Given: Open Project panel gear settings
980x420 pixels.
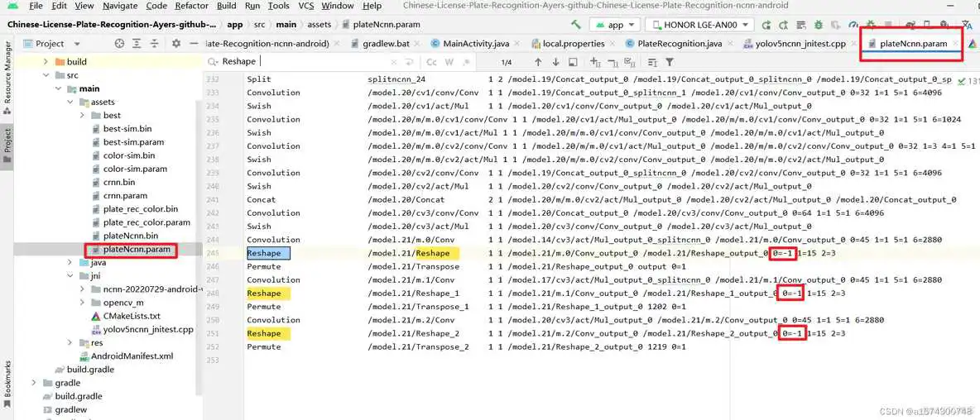Looking at the screenshot, I should (175, 44).
